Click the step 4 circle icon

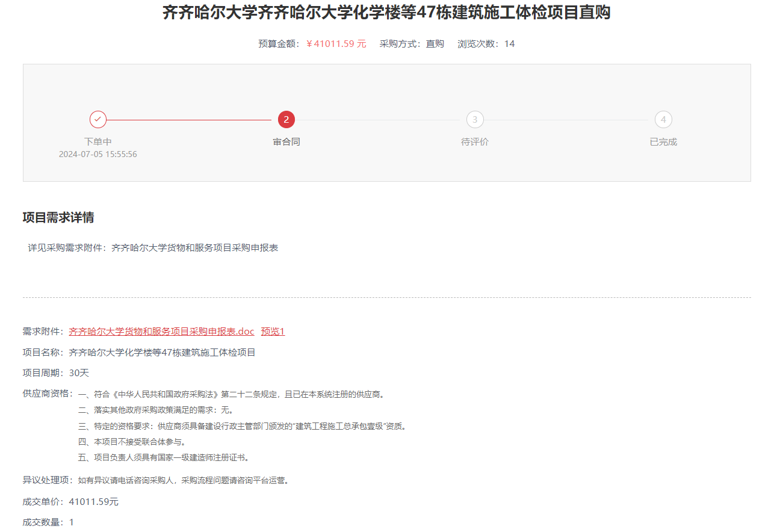point(663,119)
